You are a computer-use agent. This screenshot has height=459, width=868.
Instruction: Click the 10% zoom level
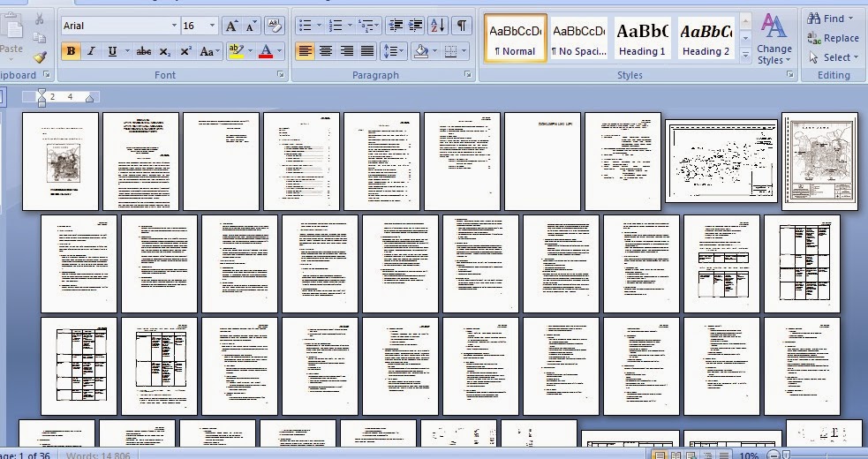(749, 455)
